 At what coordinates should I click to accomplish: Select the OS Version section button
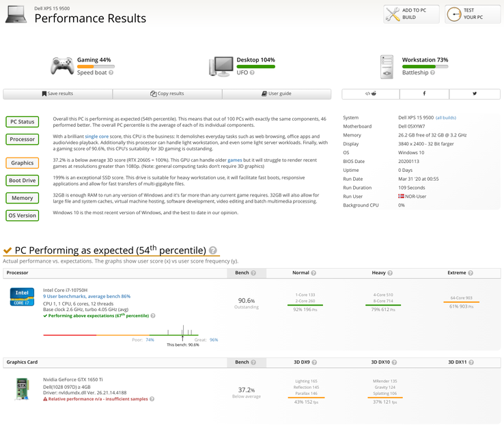point(22,216)
